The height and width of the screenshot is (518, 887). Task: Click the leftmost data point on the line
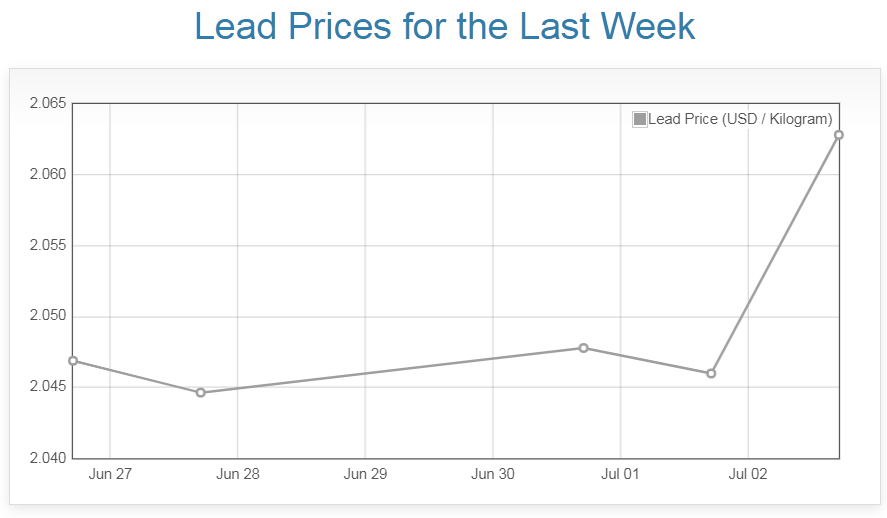click(x=74, y=361)
